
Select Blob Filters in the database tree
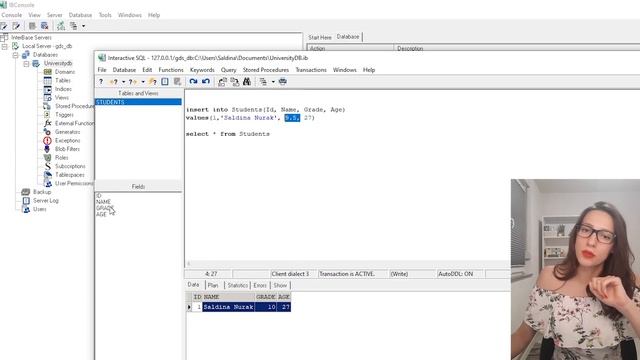tap(67, 149)
